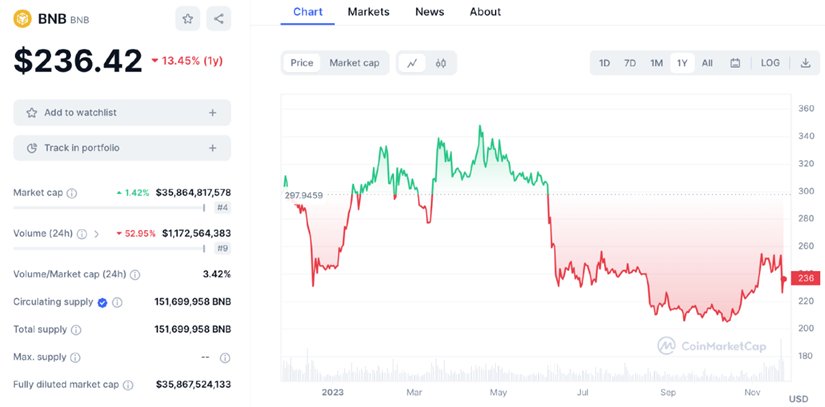This screenshot has height=407, width=825.
Task: Click the $35,864,817,578 market cap value
Action: tap(193, 192)
